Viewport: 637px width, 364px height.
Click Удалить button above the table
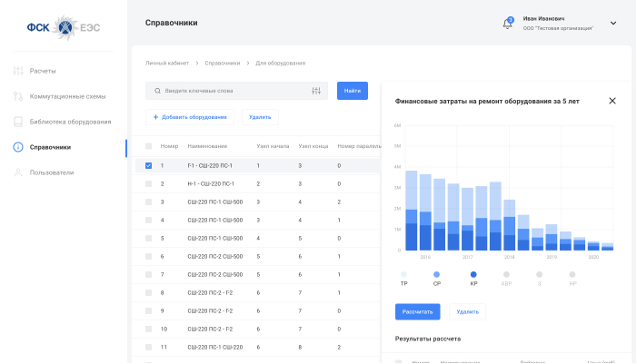point(260,117)
